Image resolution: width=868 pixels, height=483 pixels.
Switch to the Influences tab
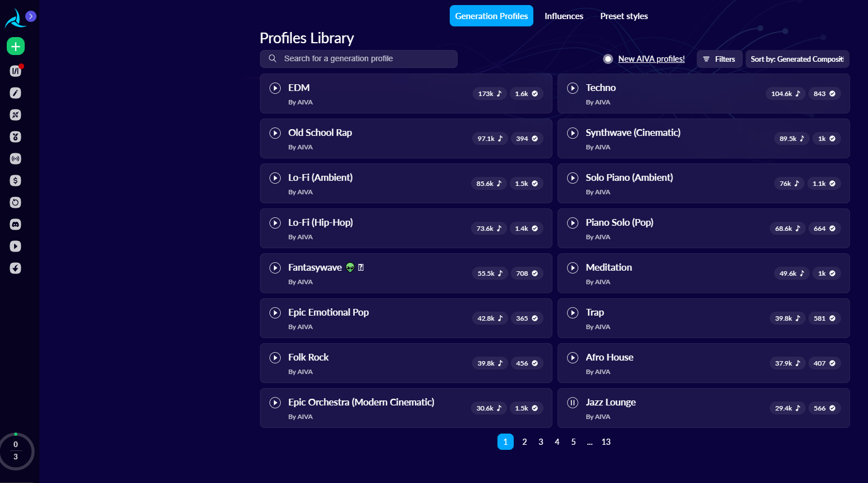click(564, 16)
